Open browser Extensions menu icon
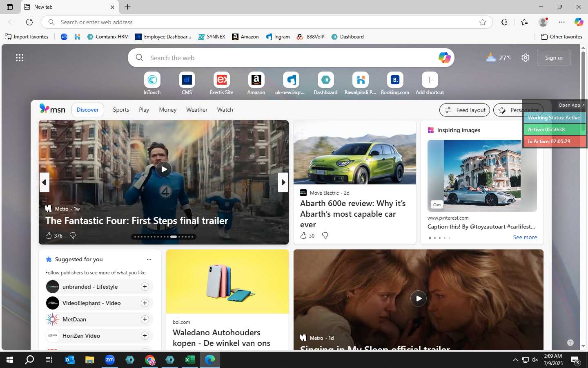The width and height of the screenshot is (588, 368). pos(504,22)
